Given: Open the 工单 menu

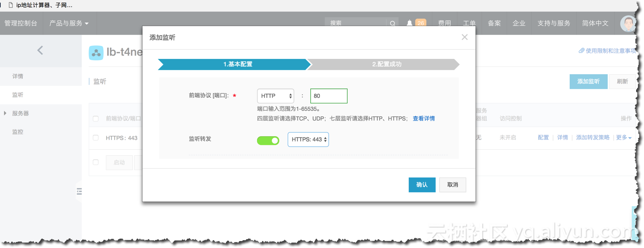Looking at the screenshot, I should coord(469,23).
